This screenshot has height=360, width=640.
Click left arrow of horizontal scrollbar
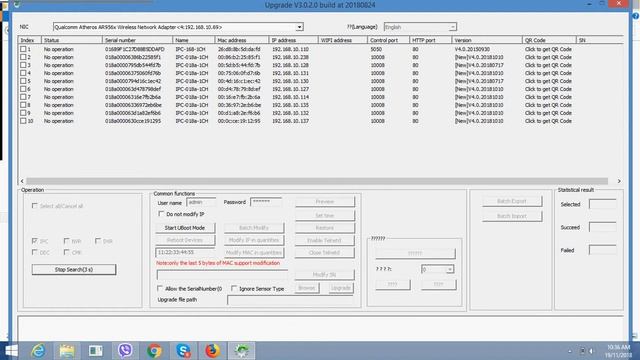(22, 181)
